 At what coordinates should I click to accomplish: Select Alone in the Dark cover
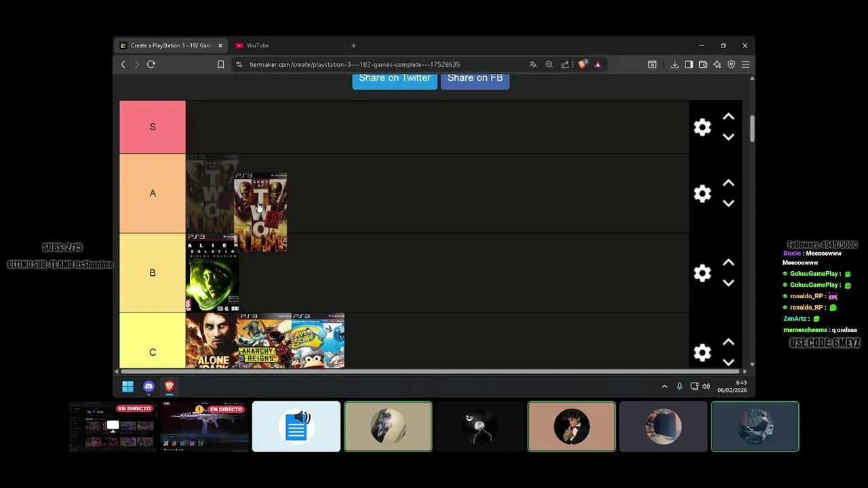[x=212, y=341]
